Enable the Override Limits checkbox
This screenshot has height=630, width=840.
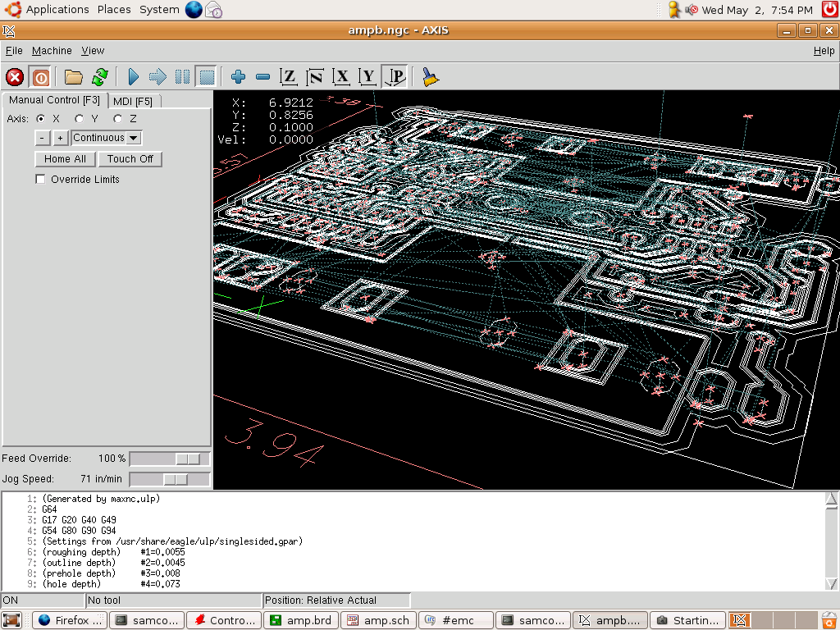point(40,179)
